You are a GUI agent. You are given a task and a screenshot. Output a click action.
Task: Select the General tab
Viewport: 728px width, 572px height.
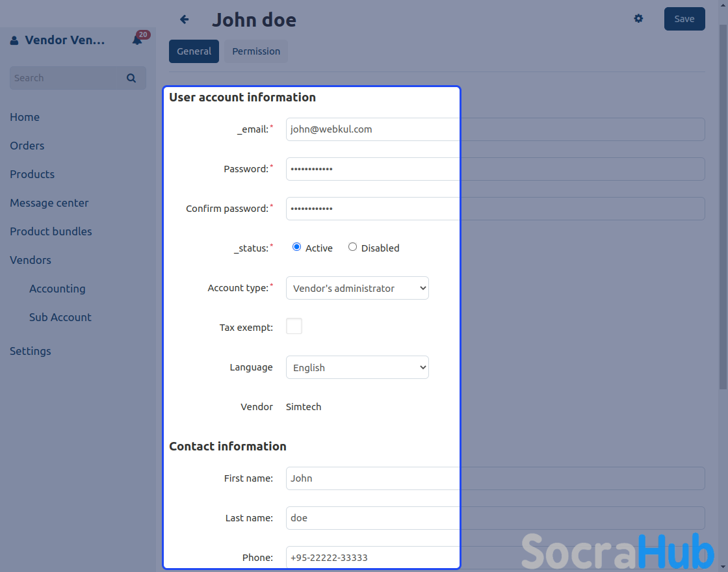click(x=194, y=51)
